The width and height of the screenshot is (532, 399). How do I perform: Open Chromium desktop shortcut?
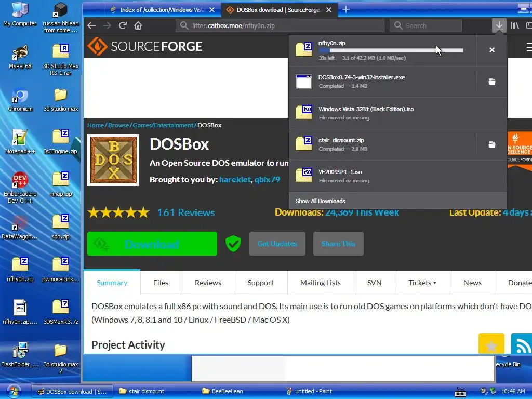pyautogui.click(x=20, y=100)
